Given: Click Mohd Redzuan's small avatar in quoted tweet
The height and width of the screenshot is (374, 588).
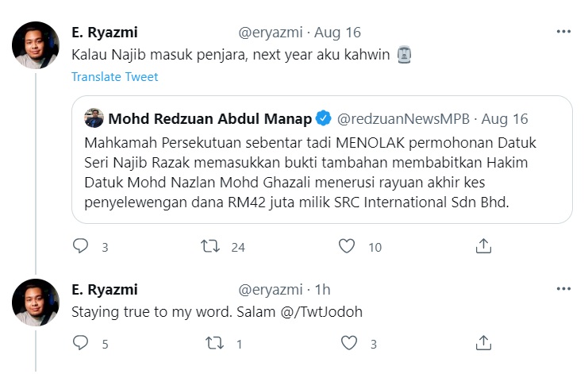Looking at the screenshot, I should coord(94,119).
